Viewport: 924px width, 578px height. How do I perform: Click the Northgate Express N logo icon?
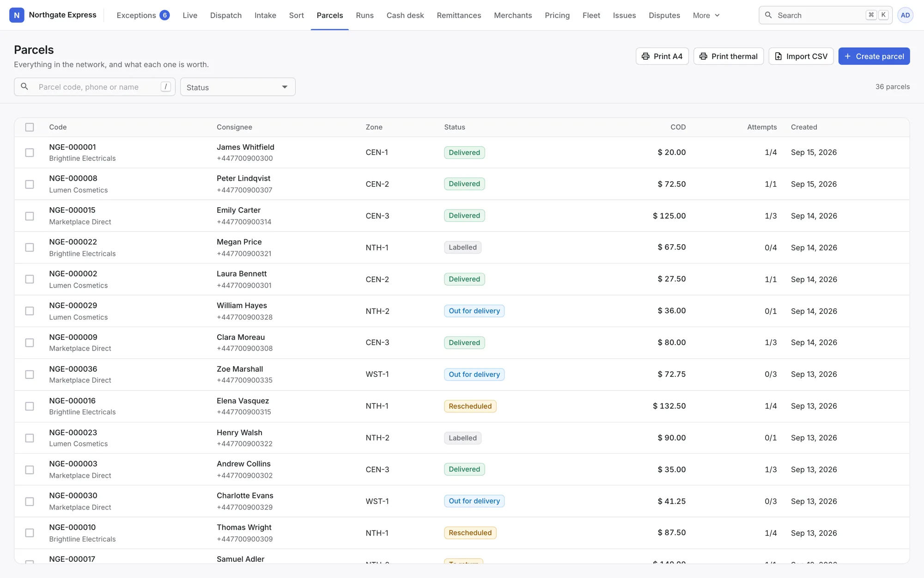pos(17,15)
